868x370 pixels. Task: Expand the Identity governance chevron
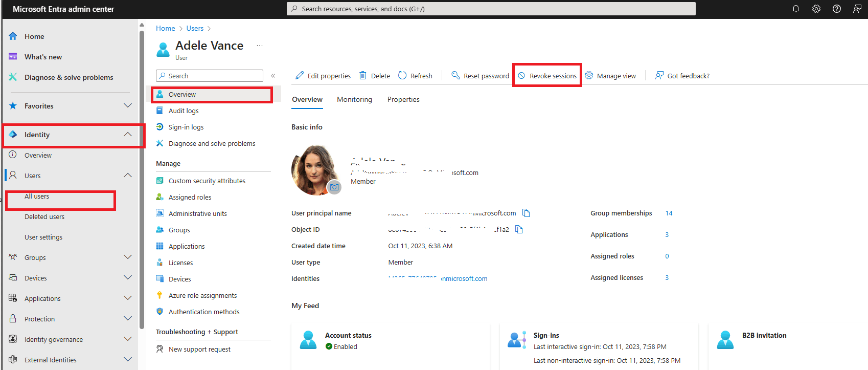[x=128, y=339]
